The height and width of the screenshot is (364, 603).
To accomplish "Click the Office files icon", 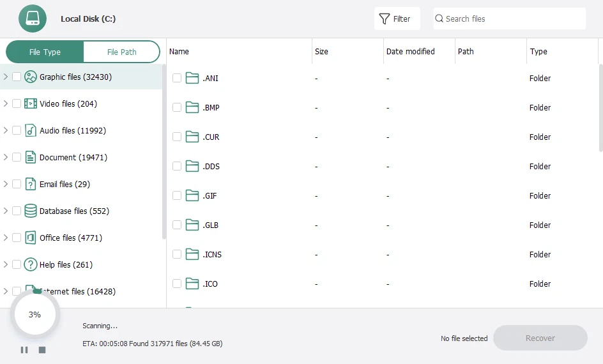I will tap(31, 238).
